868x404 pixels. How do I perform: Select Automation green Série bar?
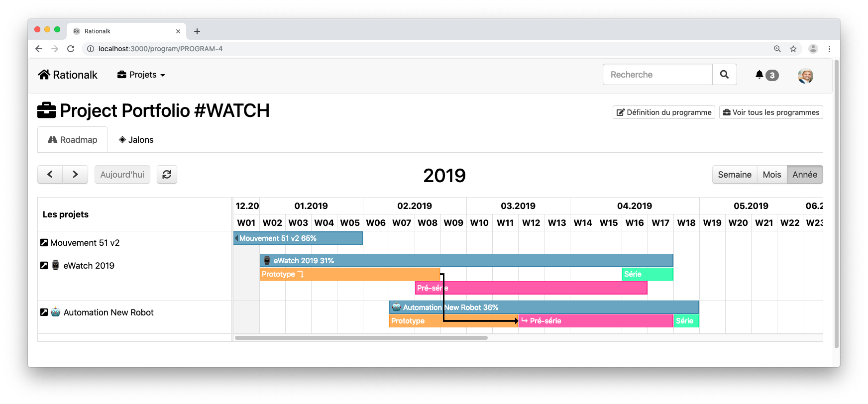coord(686,321)
